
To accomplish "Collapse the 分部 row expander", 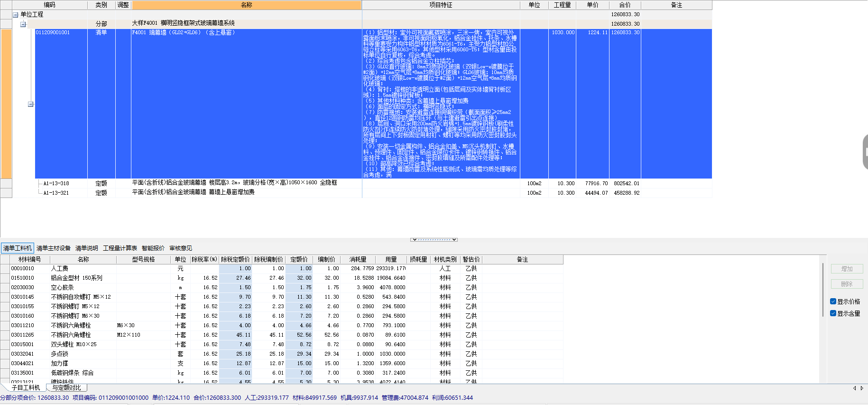I will [23, 24].
